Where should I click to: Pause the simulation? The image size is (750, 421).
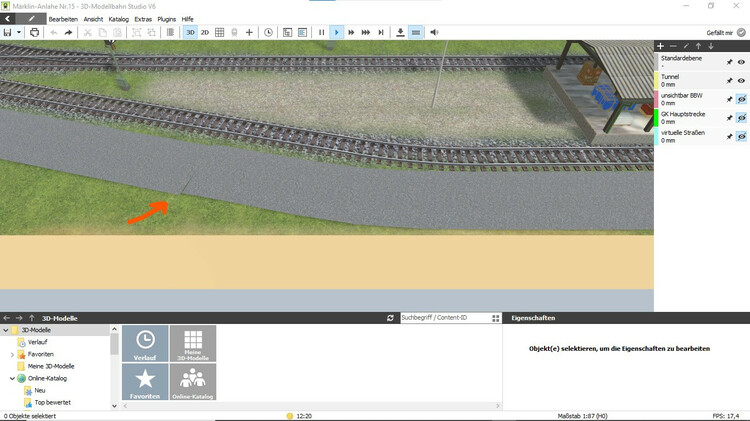point(321,32)
